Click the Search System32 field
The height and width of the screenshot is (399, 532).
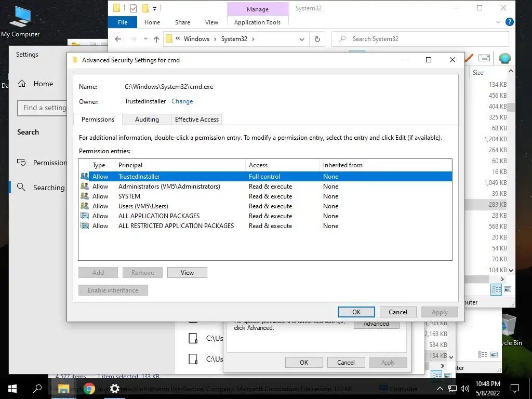(x=420, y=39)
